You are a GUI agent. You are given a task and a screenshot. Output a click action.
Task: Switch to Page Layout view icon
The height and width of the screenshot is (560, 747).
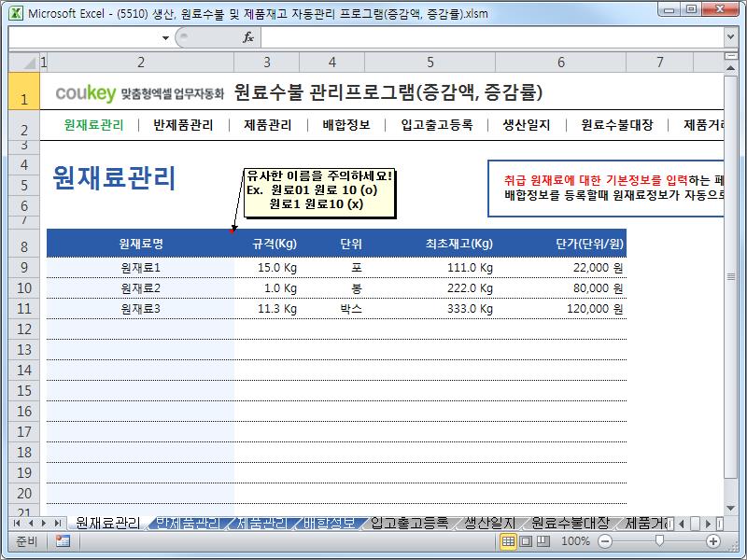tap(526, 541)
